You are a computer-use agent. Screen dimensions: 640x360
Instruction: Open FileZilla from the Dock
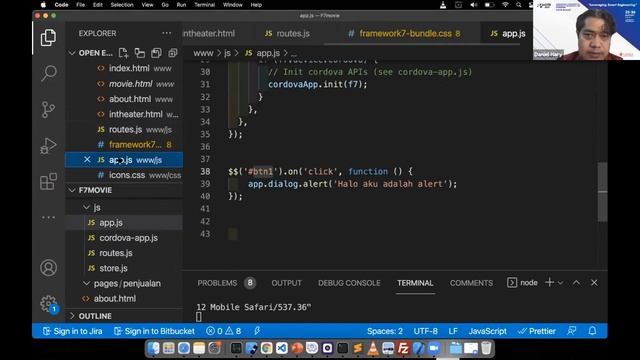click(403, 348)
